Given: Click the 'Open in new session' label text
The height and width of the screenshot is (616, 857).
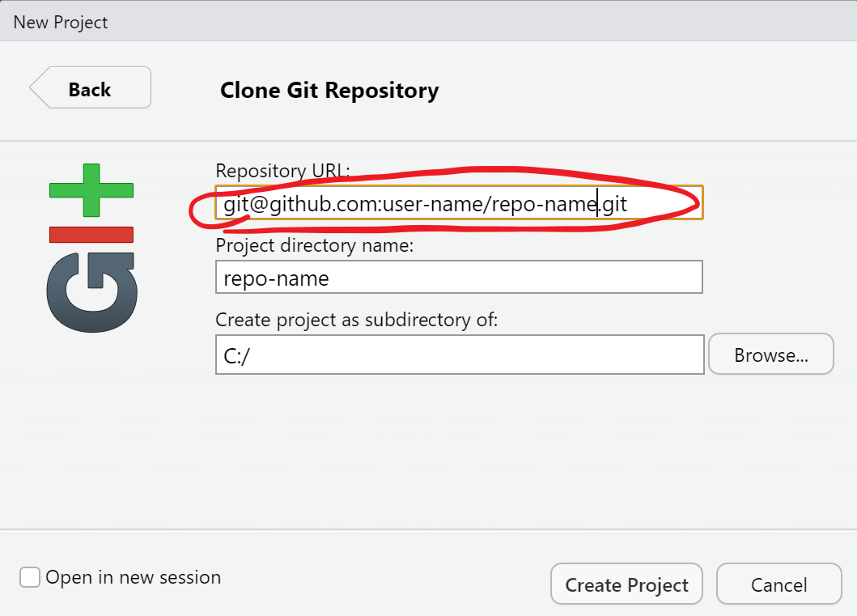Looking at the screenshot, I should [134, 577].
